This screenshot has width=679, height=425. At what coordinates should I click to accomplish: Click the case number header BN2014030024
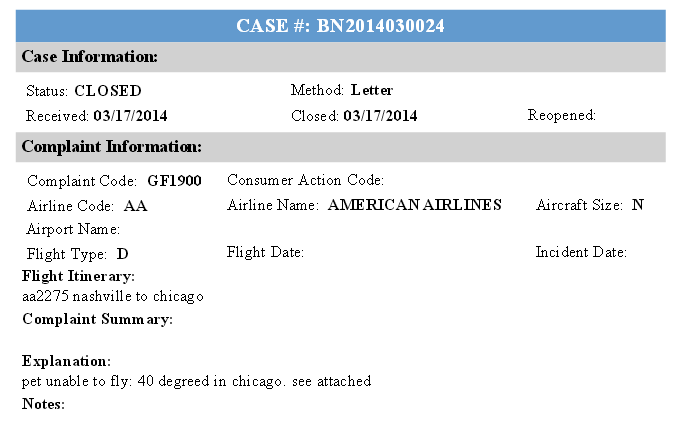[x=340, y=26]
